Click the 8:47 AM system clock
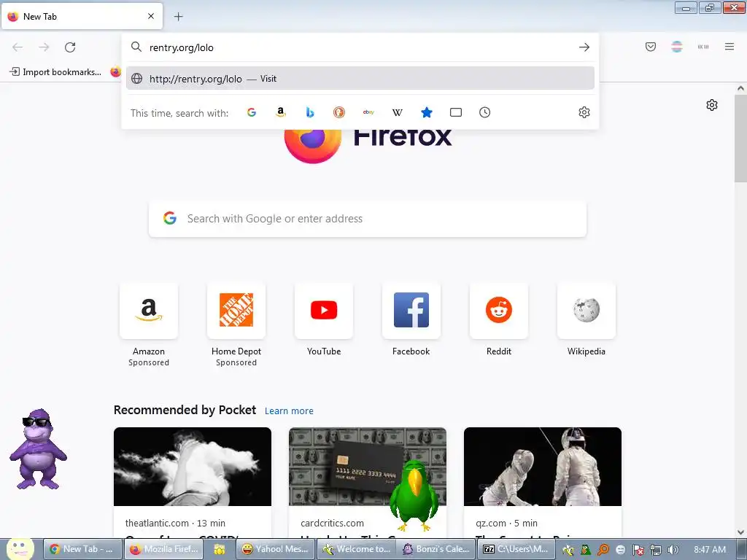Image resolution: width=747 pixels, height=560 pixels. [710, 550]
